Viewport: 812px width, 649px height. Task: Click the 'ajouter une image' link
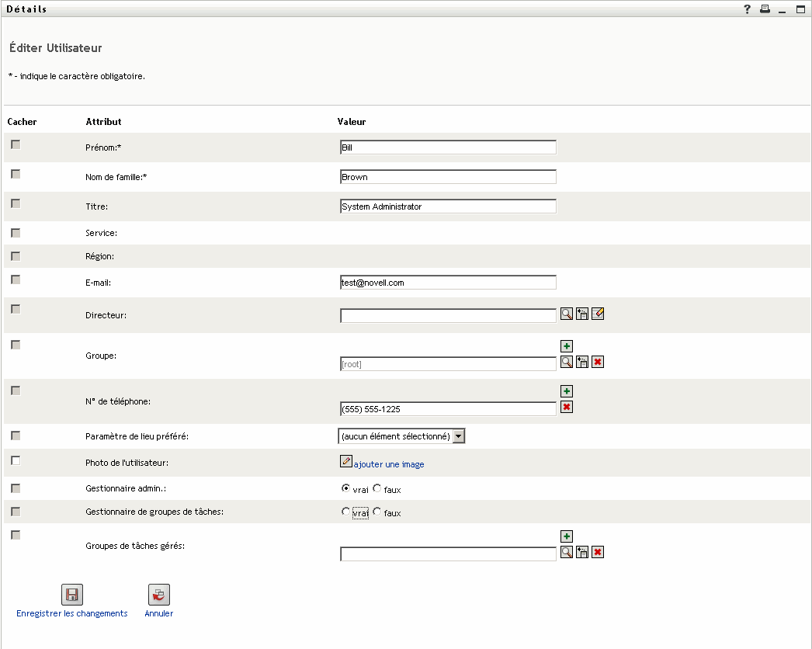389,464
